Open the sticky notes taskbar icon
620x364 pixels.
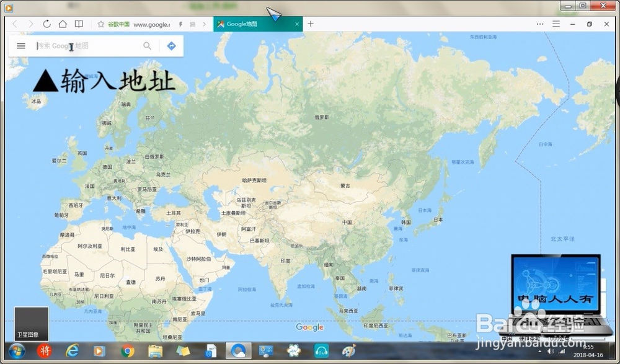coord(183,351)
